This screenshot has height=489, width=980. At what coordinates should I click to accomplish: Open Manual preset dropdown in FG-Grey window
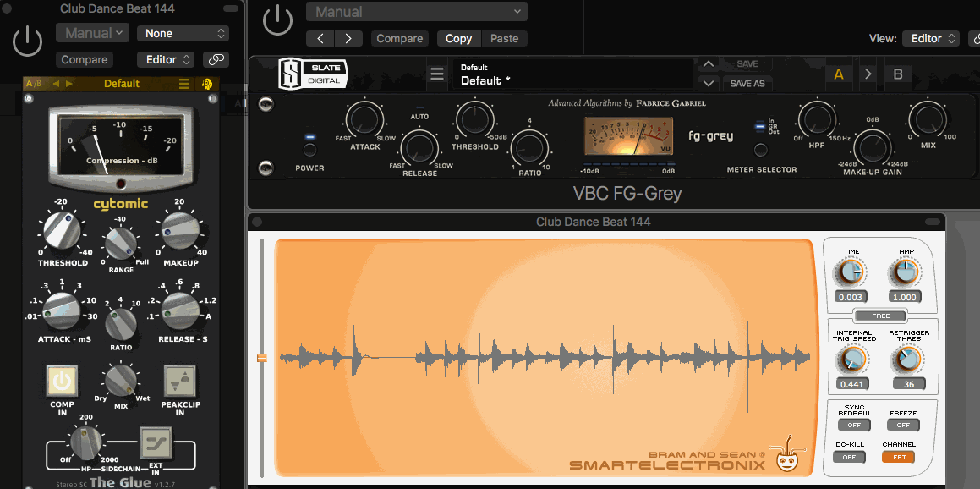(417, 11)
